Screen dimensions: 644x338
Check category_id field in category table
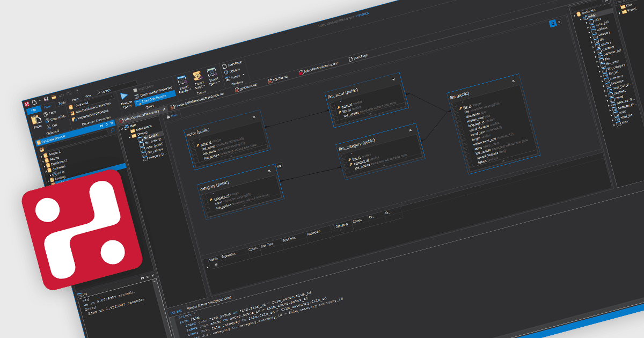point(206,201)
